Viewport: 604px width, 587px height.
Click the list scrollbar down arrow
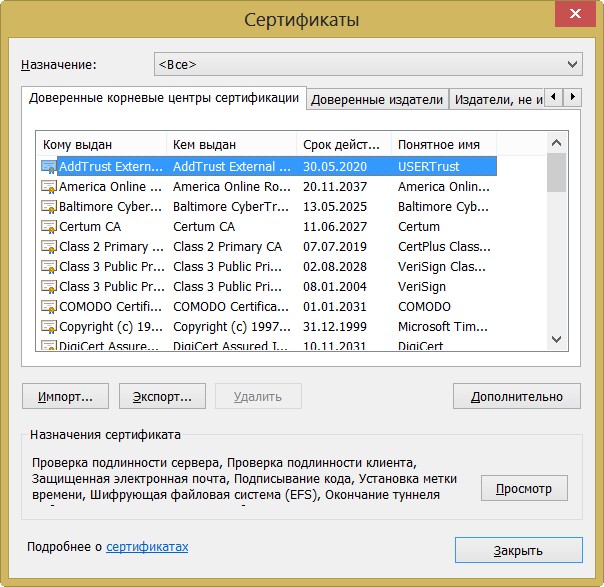pos(556,340)
